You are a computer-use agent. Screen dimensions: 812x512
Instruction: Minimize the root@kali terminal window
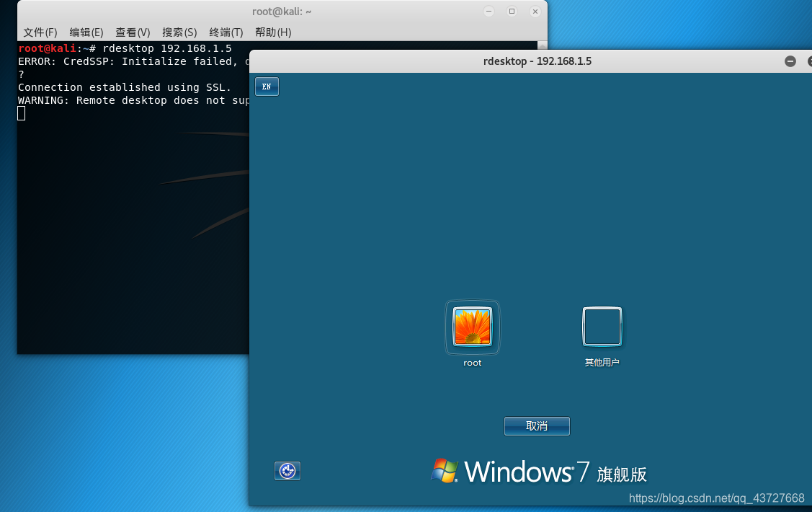[x=488, y=12]
